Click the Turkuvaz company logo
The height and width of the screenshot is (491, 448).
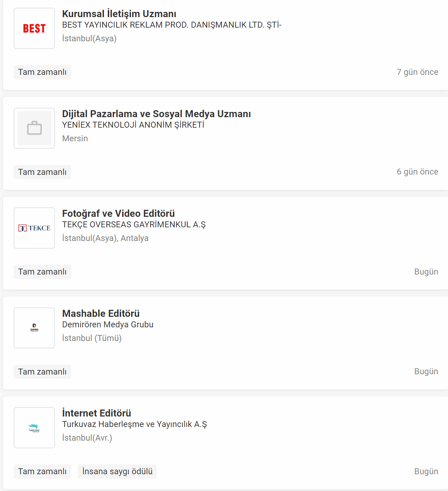click(34, 428)
